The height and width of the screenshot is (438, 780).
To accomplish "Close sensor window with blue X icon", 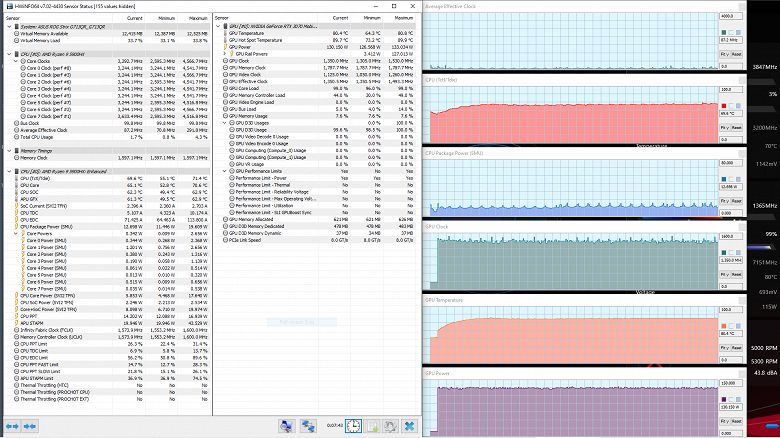I will click(408, 425).
